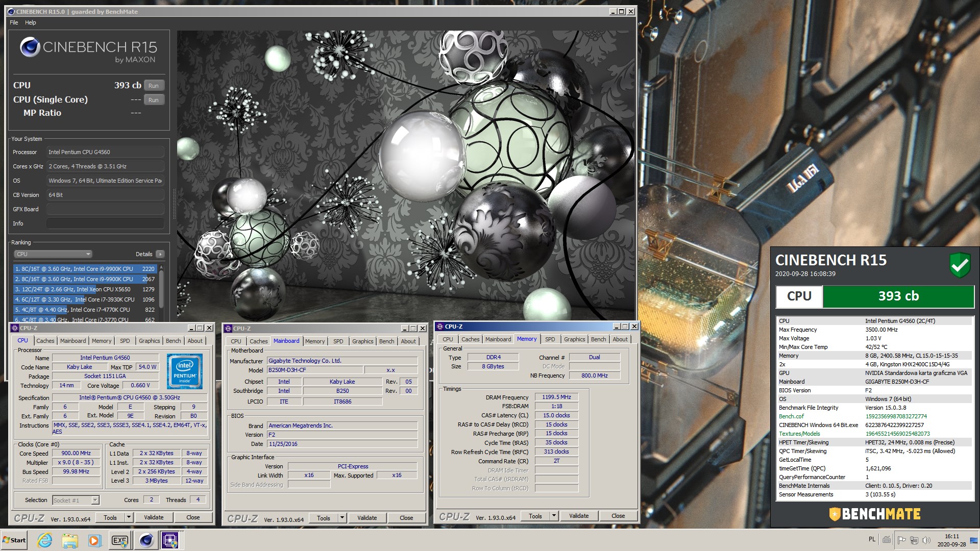Click Tools button in CPU-Z CPU window
Viewport: 980px width, 551px height.
[x=110, y=517]
